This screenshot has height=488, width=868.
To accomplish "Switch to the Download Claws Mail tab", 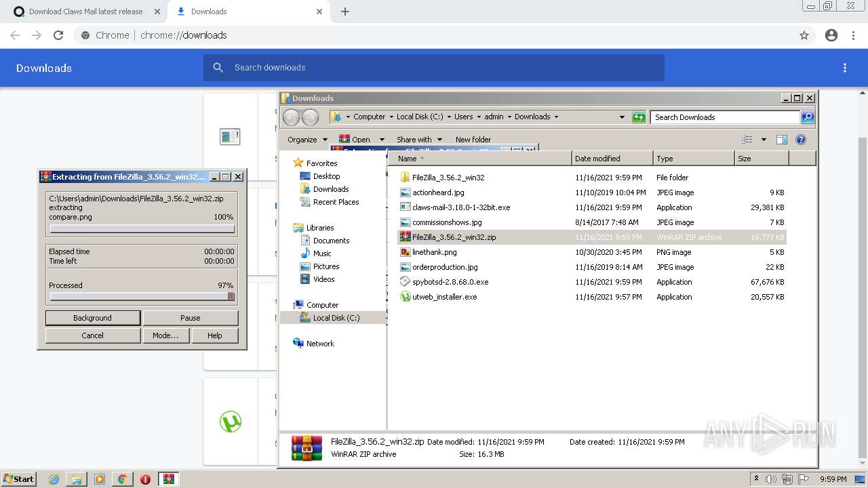I will pyautogui.click(x=85, y=12).
